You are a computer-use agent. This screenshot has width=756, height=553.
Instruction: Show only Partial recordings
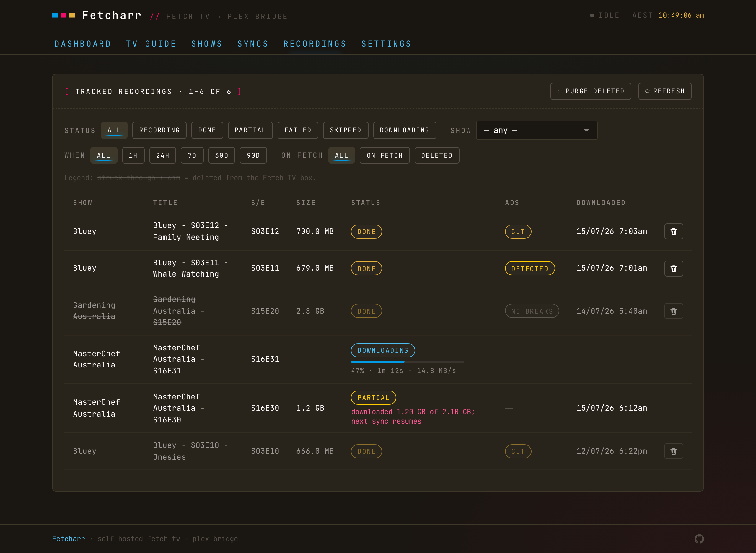pos(250,130)
